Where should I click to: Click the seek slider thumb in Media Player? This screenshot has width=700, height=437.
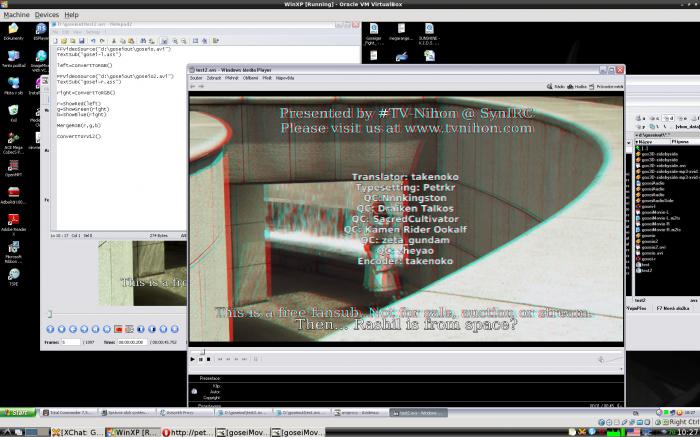[202, 352]
